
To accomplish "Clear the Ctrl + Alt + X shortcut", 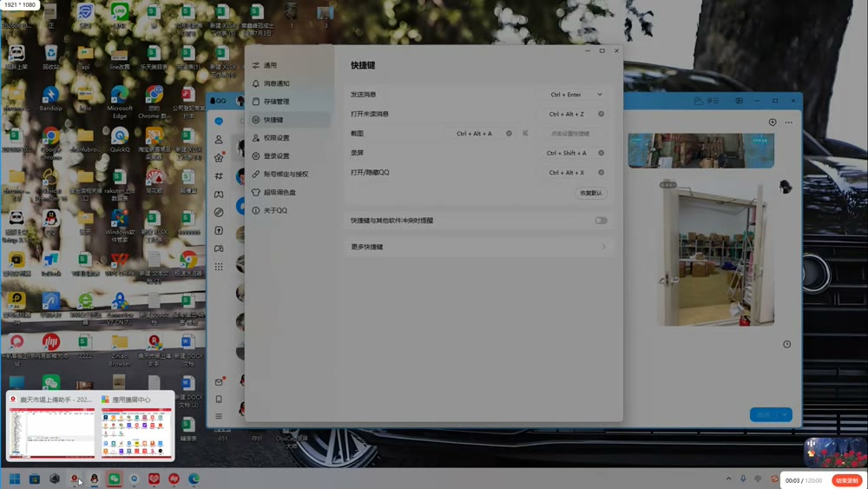I will point(602,172).
